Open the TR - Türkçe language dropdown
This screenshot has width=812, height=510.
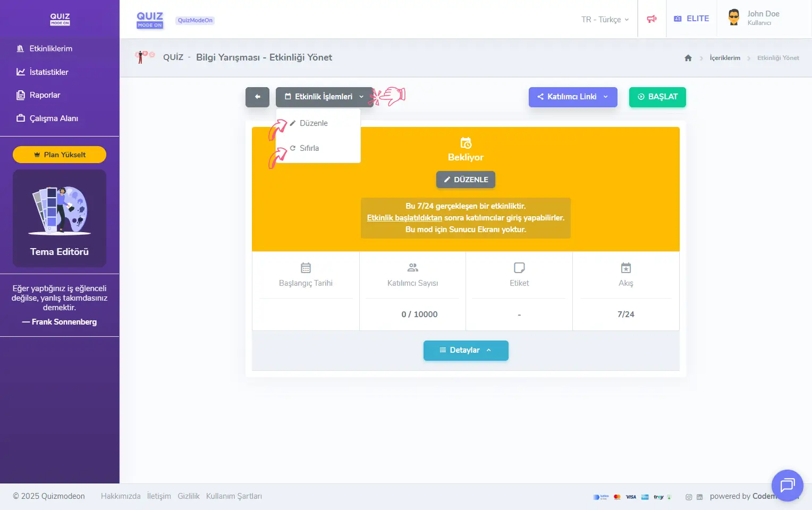(605, 20)
